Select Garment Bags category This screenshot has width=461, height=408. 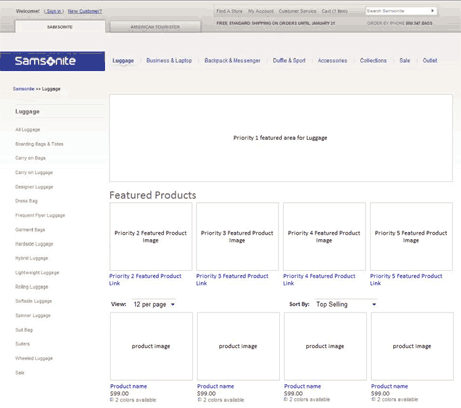coord(30,230)
